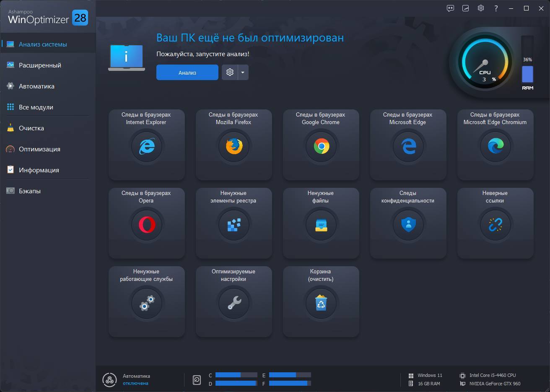
Task: Select the Microsoft Edge Chromium icon
Action: [x=496, y=146]
